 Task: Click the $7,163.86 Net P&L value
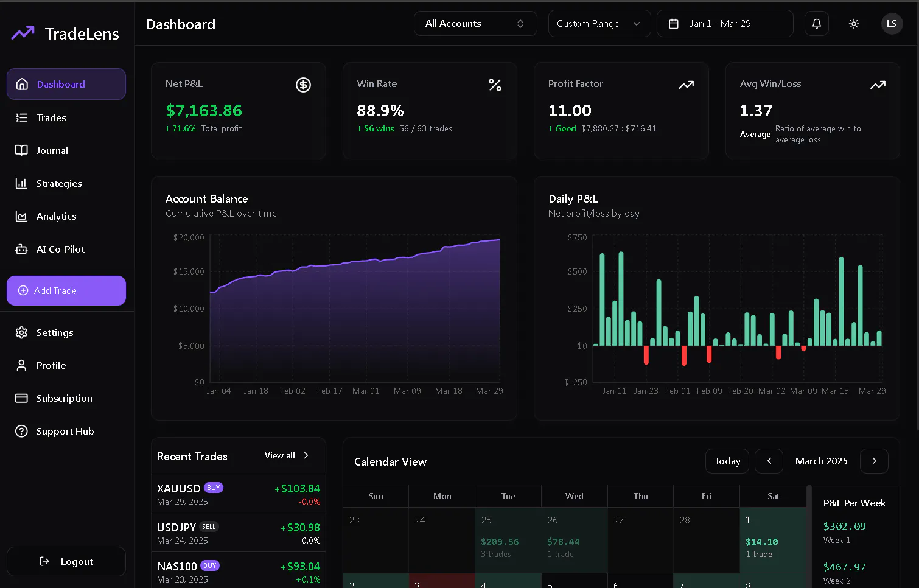coord(204,111)
